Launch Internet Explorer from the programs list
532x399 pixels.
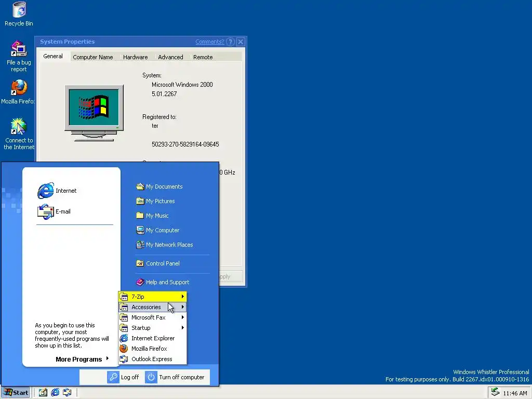[152, 338]
